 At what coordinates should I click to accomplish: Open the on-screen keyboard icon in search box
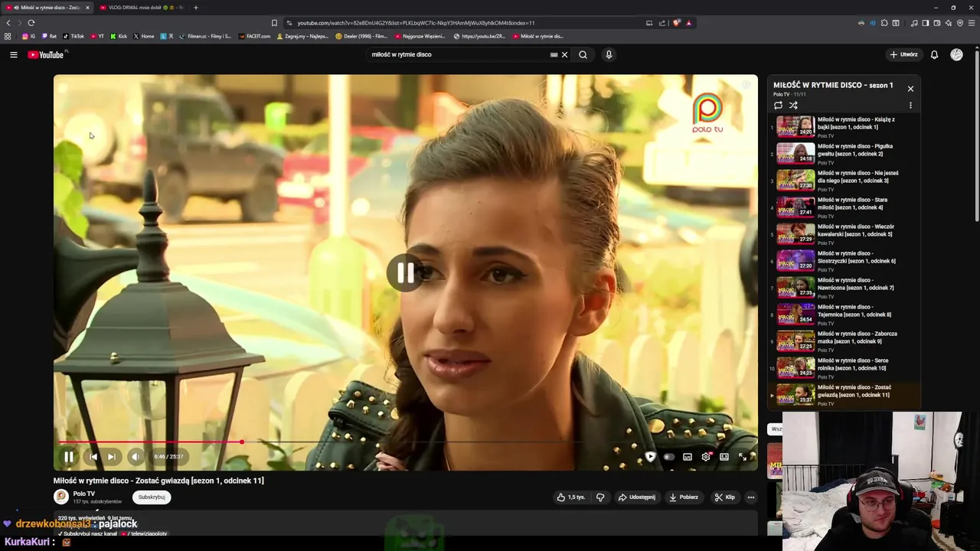554,54
